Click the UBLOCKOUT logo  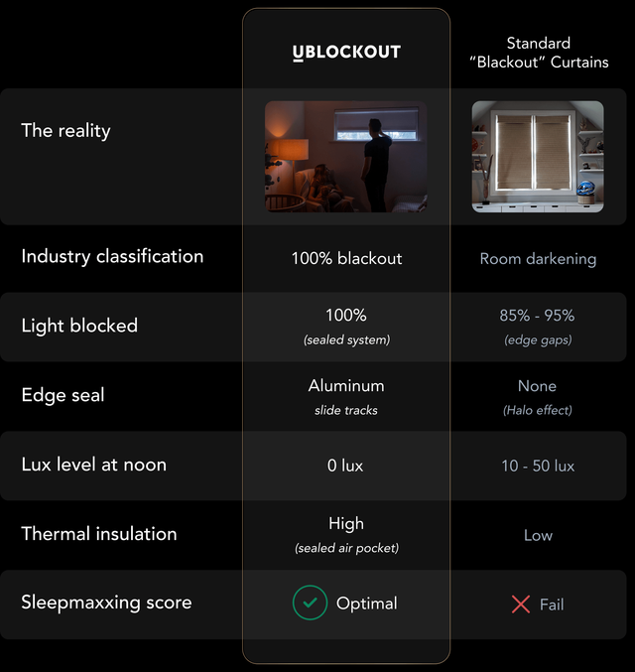(x=346, y=53)
